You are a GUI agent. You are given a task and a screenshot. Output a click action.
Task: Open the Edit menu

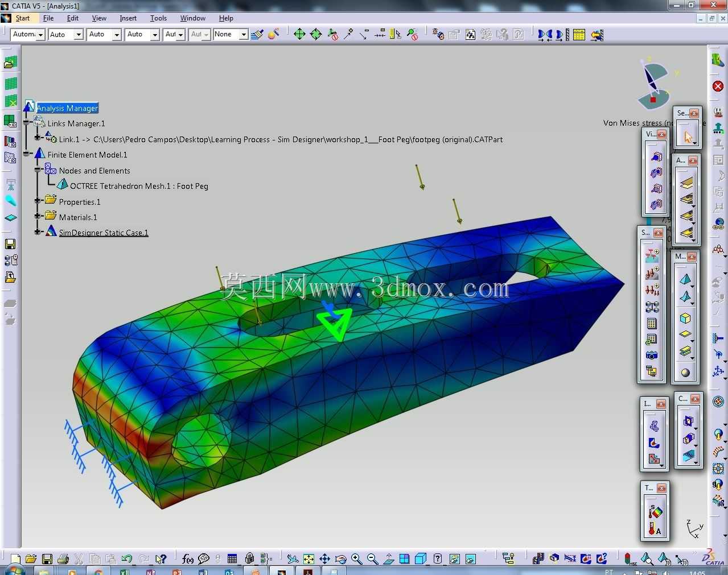click(x=72, y=18)
